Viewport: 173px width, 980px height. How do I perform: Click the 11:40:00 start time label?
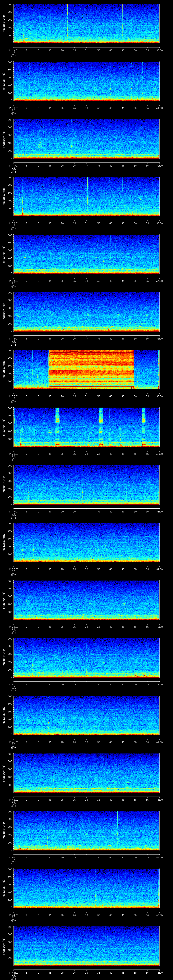[x=13, y=684]
